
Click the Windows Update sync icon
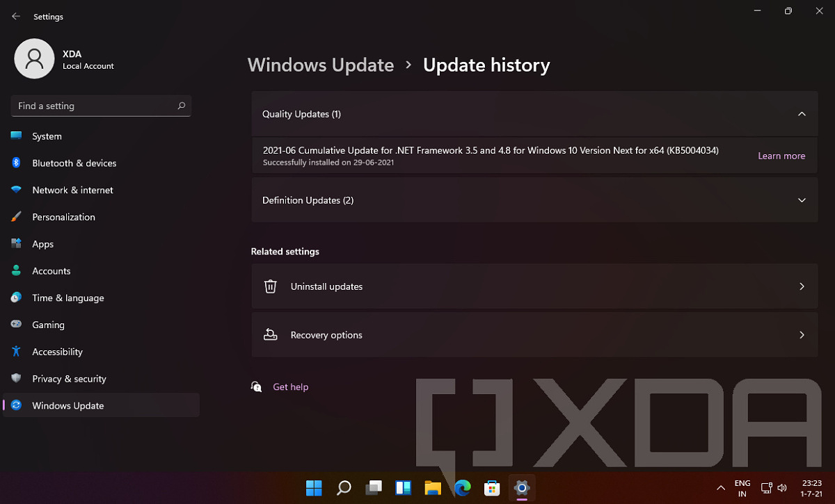tap(16, 405)
